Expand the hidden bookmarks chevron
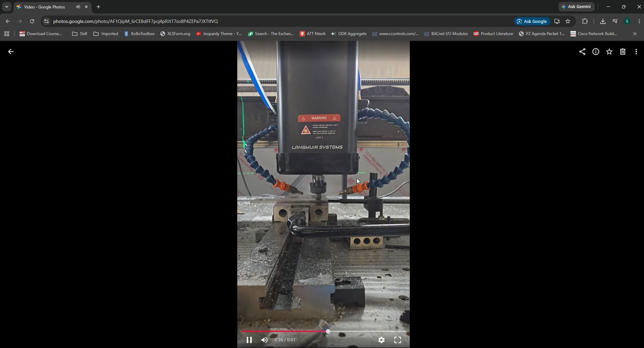 click(635, 34)
